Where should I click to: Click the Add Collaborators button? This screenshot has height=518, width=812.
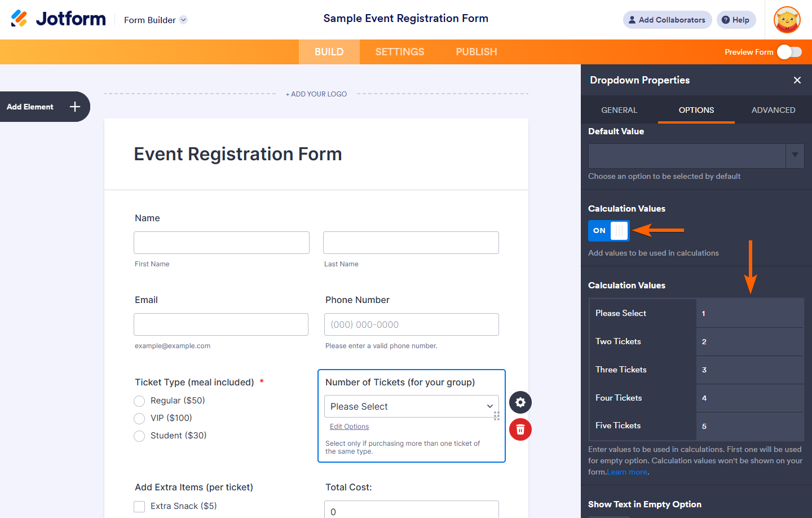click(667, 20)
